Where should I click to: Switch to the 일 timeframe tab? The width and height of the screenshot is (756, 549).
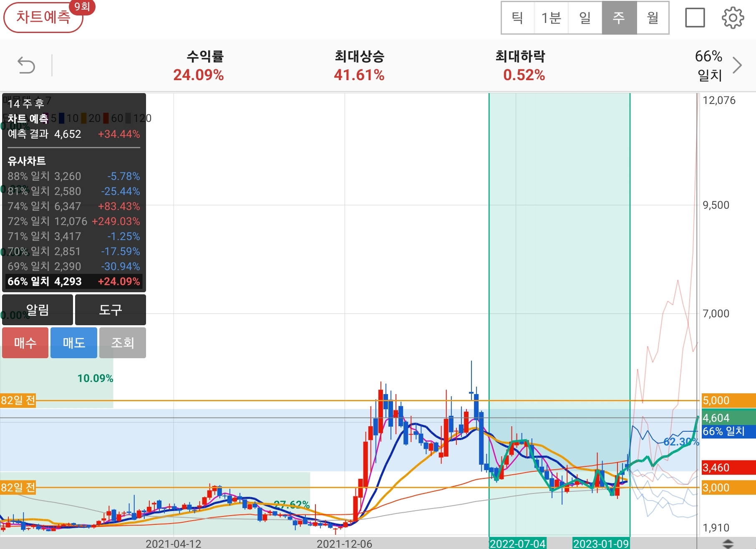point(585,18)
